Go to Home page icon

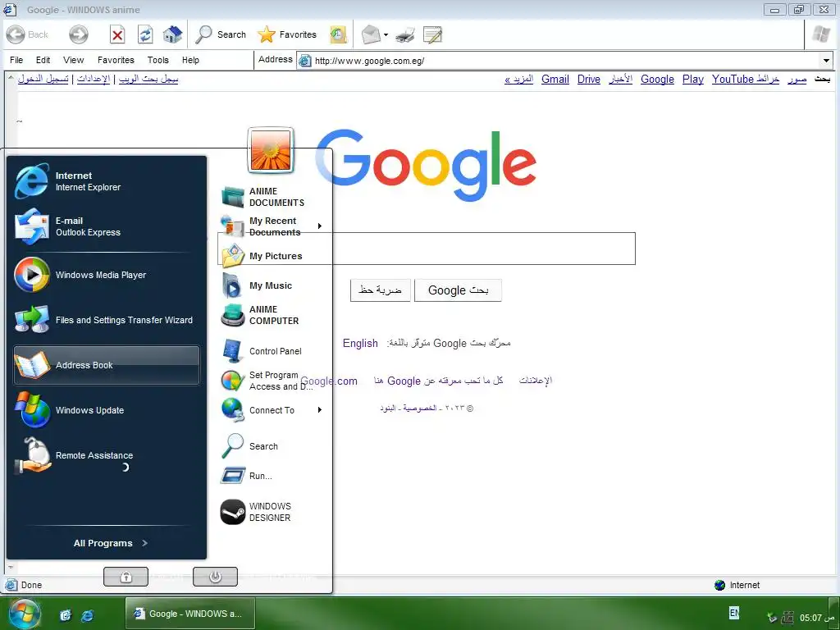tap(172, 34)
